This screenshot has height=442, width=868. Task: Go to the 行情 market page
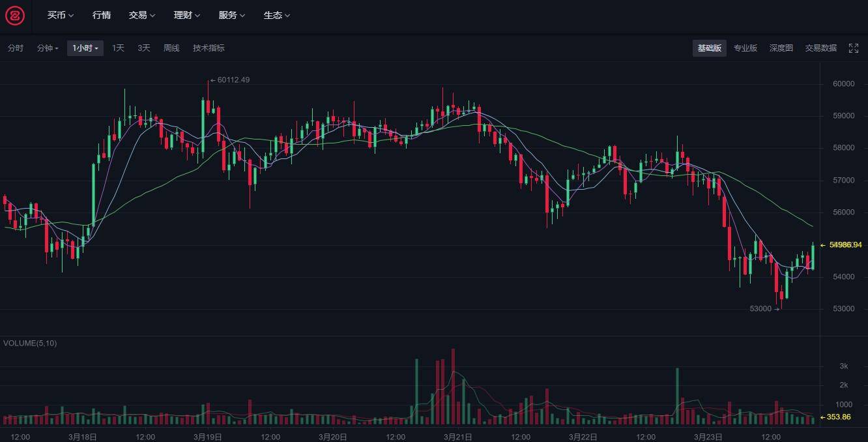click(102, 15)
